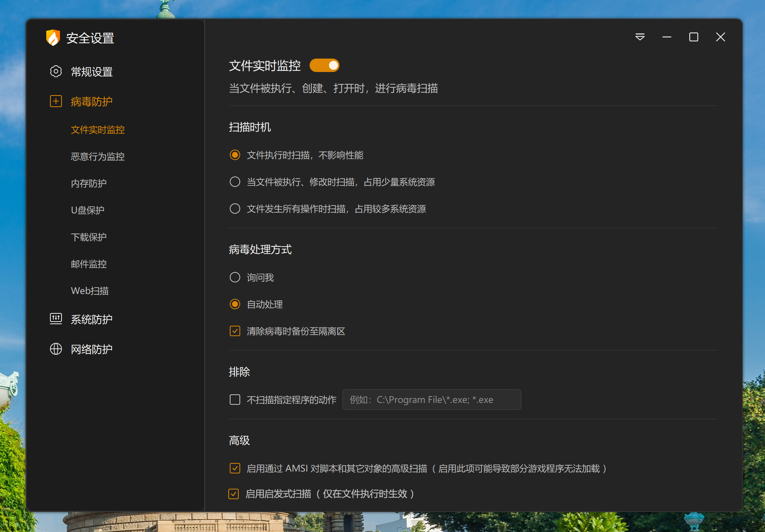This screenshot has height=532, width=765.
Task: Click the Huorong shield logo icon
Action: pyautogui.click(x=53, y=38)
